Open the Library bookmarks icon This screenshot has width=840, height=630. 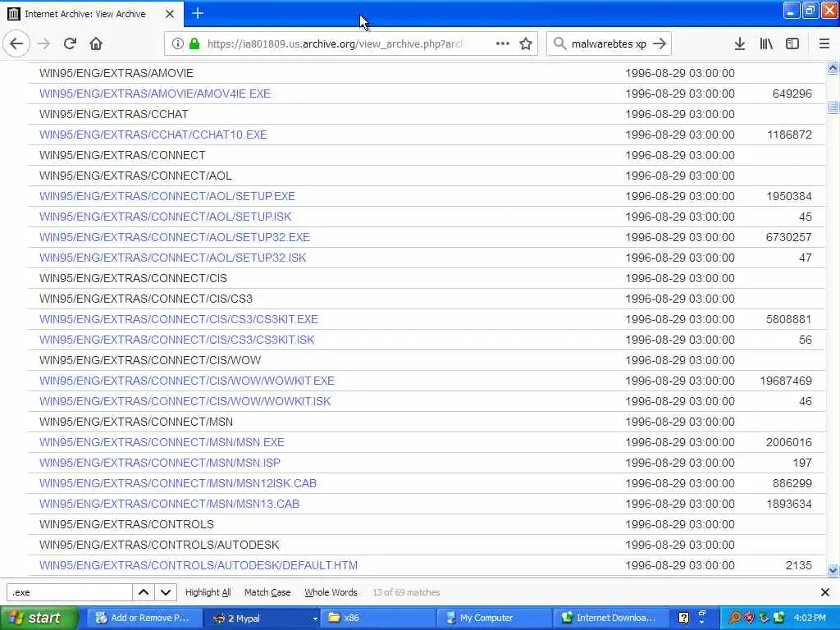(766, 44)
